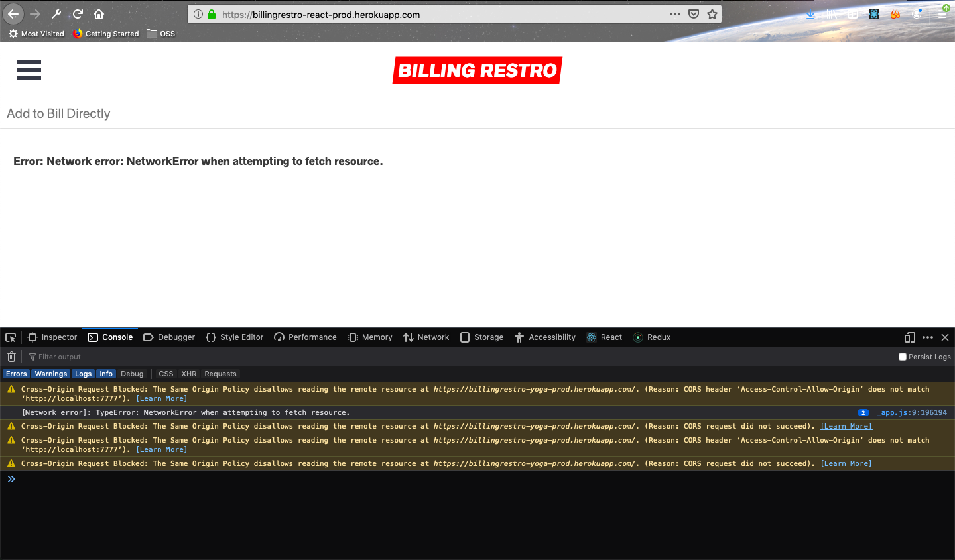
Task: Close the developer tools panel
Action: click(x=945, y=337)
